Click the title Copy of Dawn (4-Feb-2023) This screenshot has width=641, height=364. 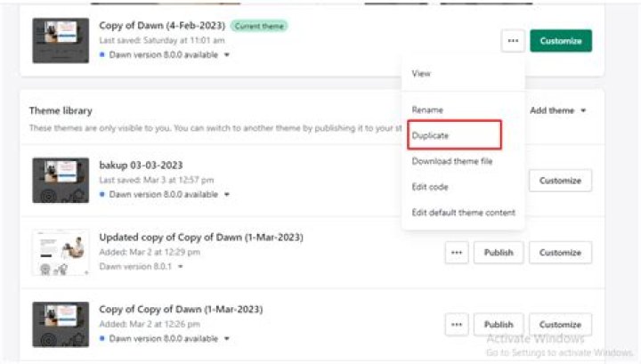point(162,25)
